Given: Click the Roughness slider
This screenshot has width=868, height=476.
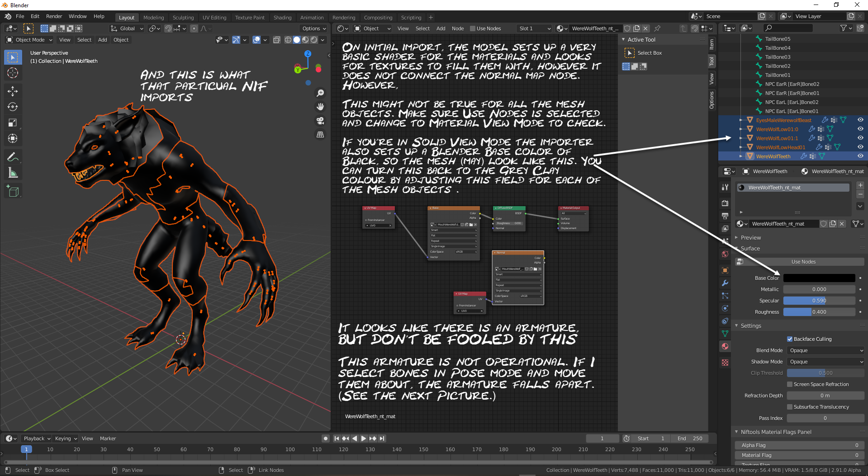Looking at the screenshot, I should point(819,312).
